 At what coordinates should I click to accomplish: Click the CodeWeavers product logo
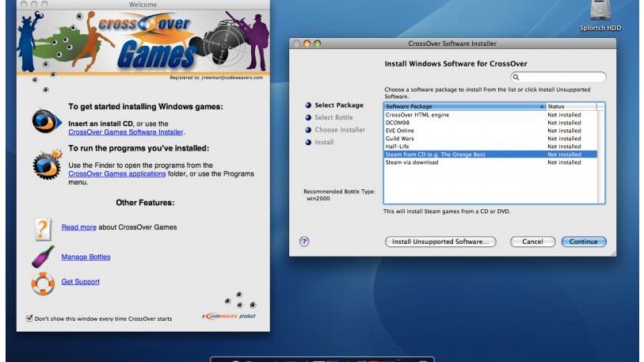[x=229, y=316]
